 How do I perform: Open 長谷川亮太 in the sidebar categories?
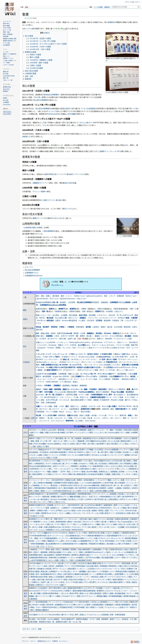[7, 89]
